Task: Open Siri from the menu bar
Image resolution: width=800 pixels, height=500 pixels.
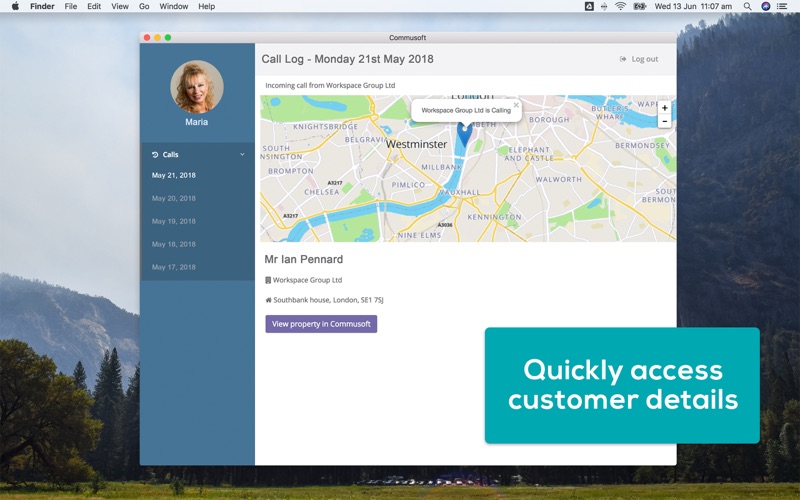Action: 765,6
